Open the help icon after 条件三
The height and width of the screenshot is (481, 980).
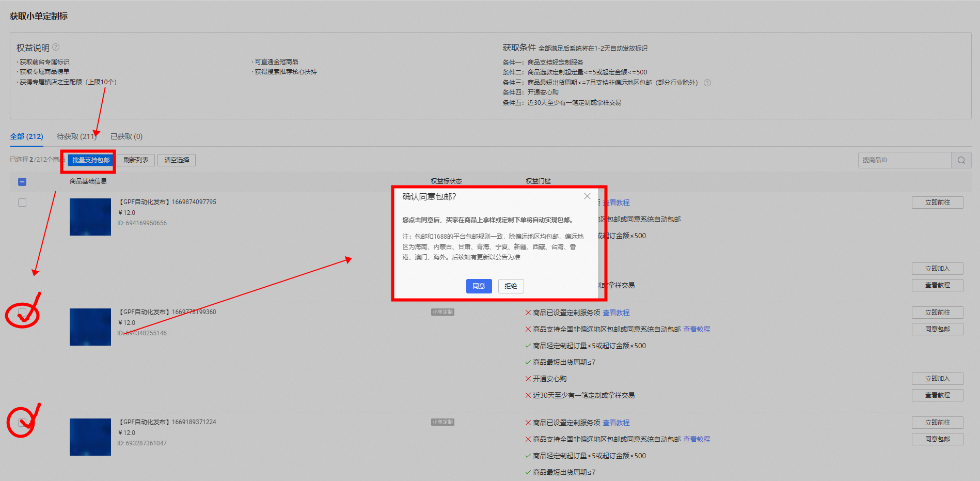point(707,82)
